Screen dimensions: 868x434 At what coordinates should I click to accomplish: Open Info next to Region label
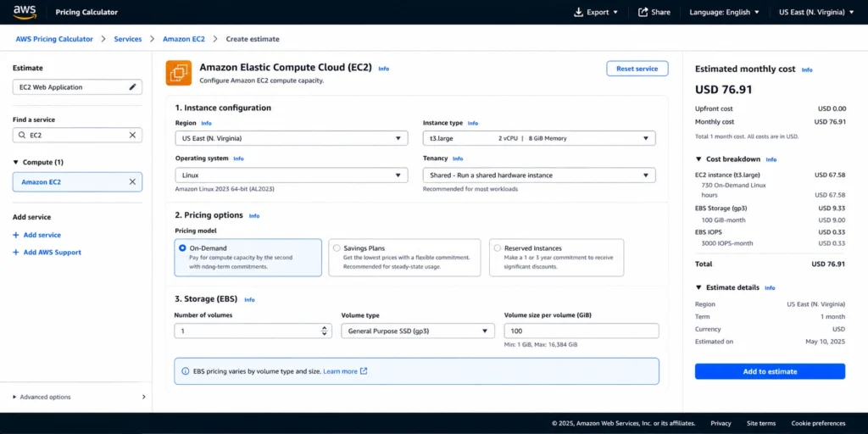(207, 123)
